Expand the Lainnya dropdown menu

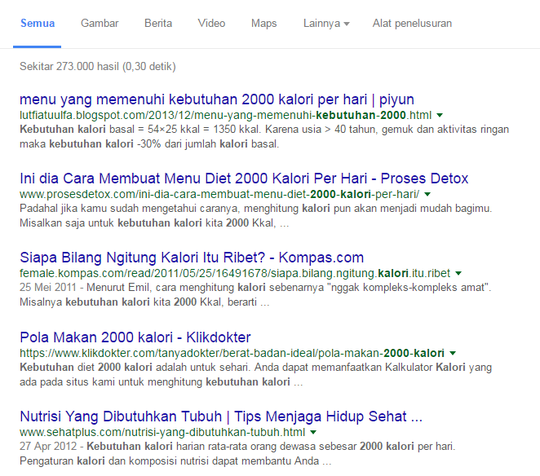[x=326, y=23]
